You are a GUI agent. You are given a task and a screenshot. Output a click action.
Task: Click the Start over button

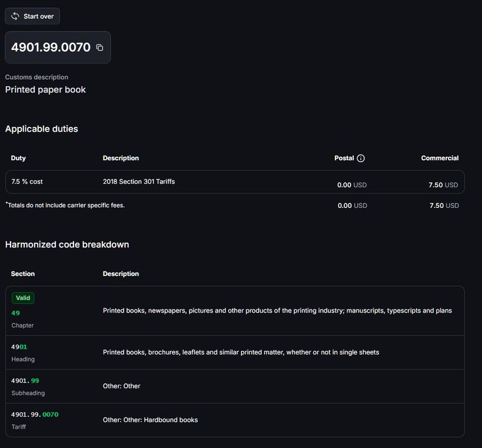pyautogui.click(x=32, y=16)
